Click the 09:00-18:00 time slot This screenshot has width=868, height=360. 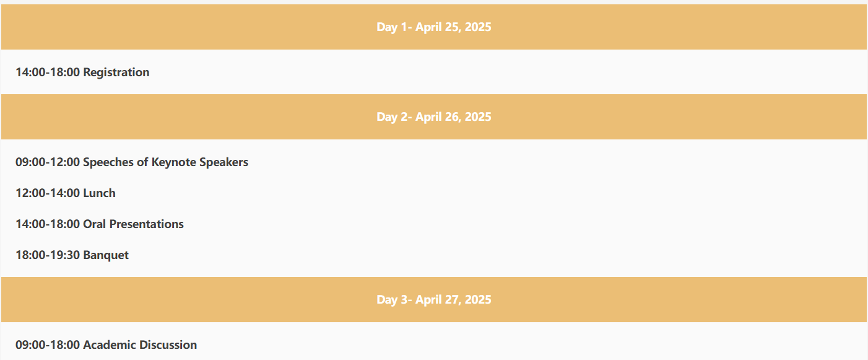(48, 345)
